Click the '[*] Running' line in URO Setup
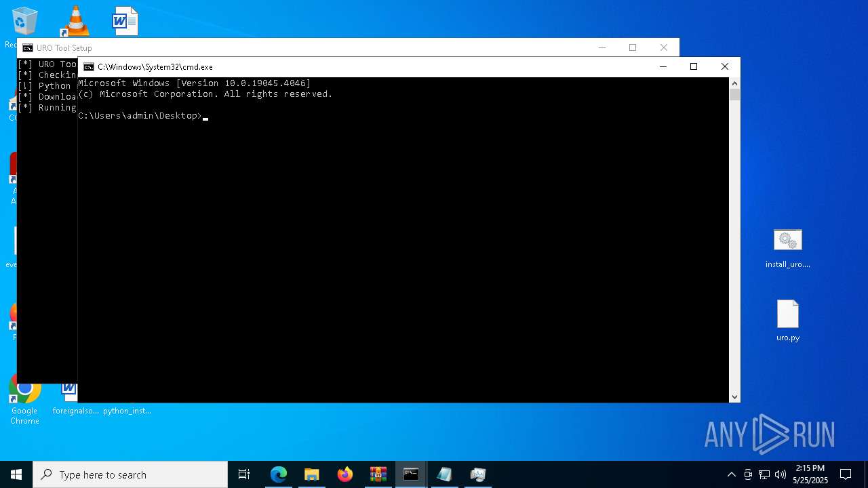868x488 pixels. [47, 108]
